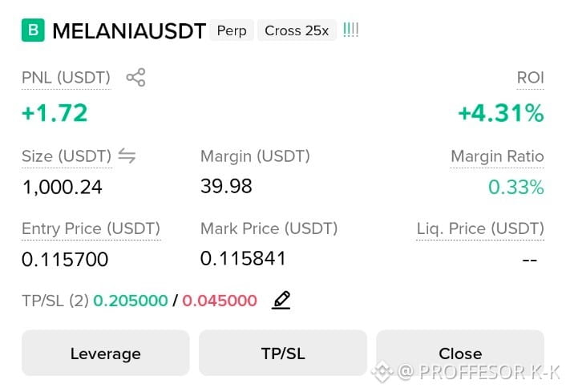
Task: Click the watermark Binance logo icon
Action: pyautogui.click(x=382, y=372)
